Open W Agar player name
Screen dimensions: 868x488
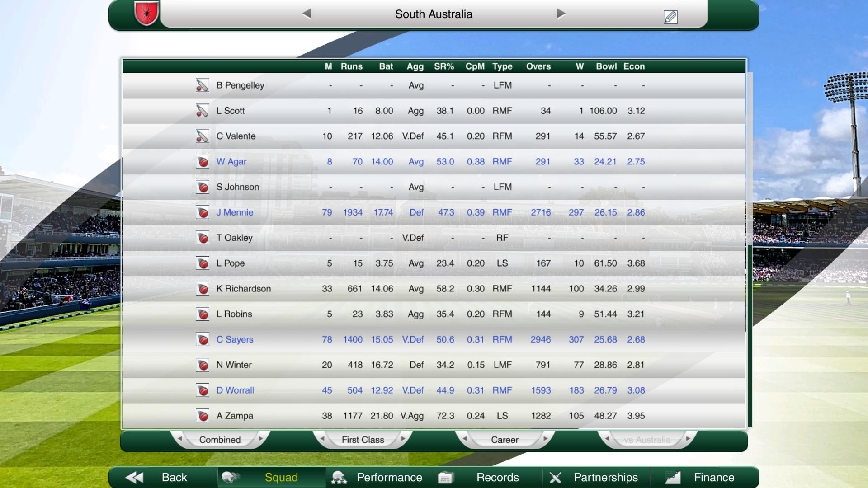[231, 162]
